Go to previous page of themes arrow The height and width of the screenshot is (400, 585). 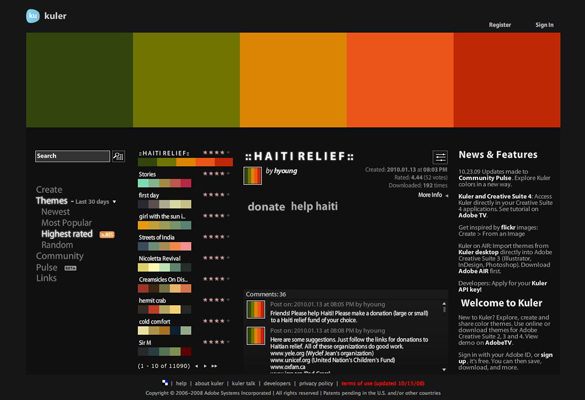tap(197, 366)
